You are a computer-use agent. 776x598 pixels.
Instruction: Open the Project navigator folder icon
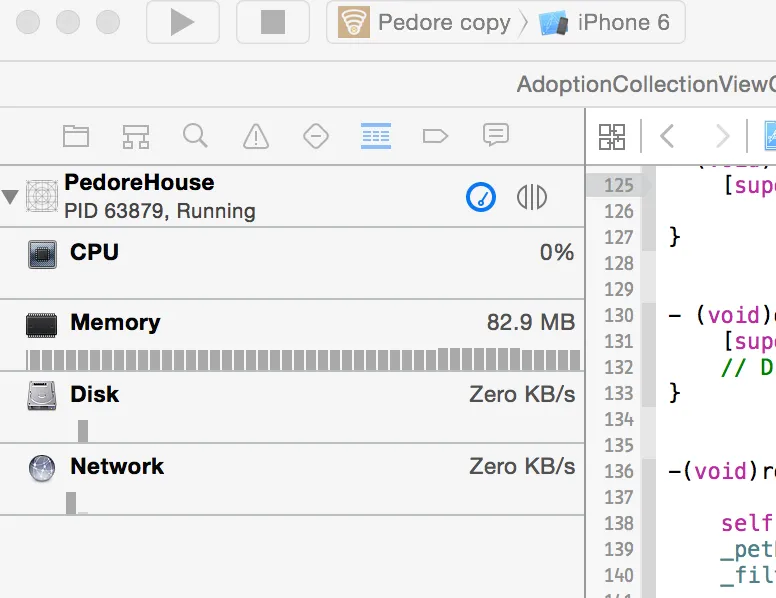[x=76, y=135]
